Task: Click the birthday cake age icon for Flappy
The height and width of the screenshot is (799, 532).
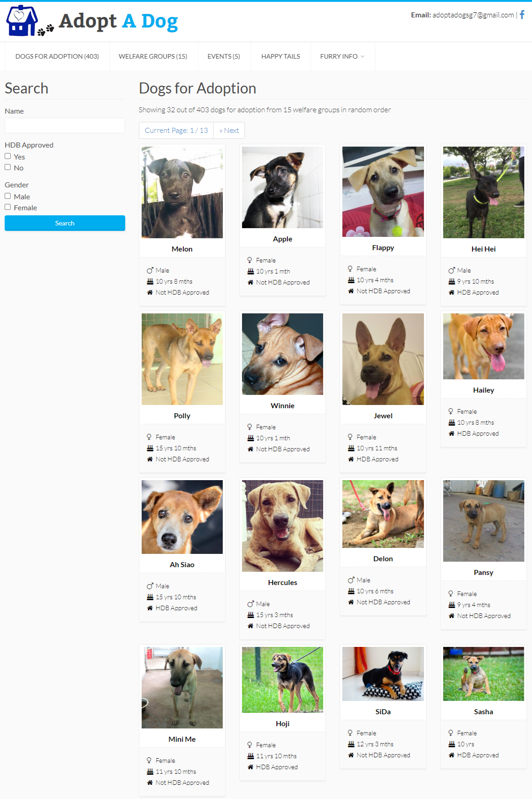Action: pyautogui.click(x=351, y=280)
